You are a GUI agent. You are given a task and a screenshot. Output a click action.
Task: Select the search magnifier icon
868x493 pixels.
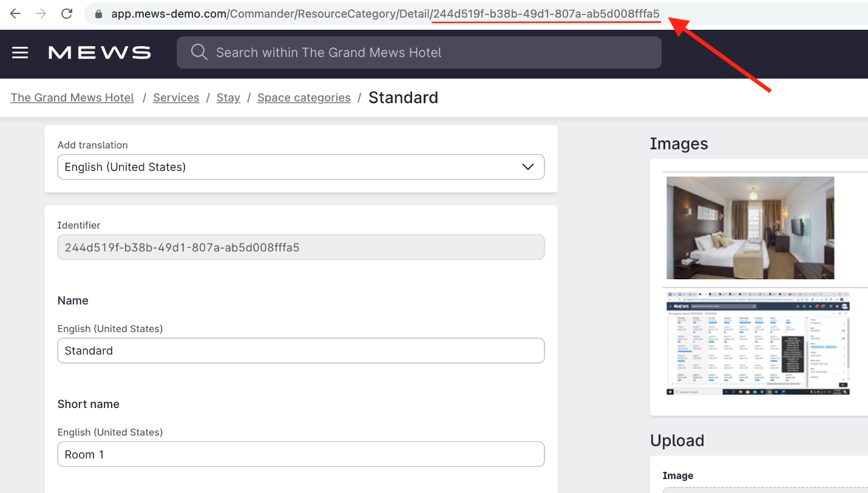(199, 52)
